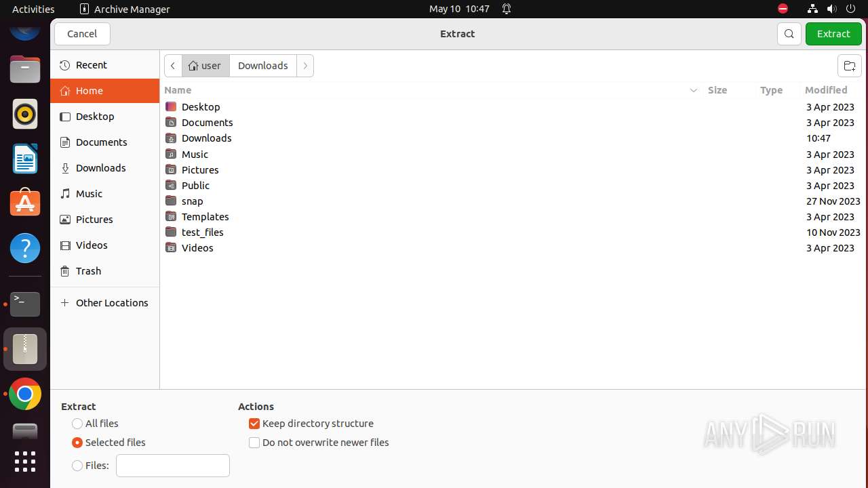Open Ubuntu Software from the dock
The height and width of the screenshot is (488, 868).
tap(25, 203)
